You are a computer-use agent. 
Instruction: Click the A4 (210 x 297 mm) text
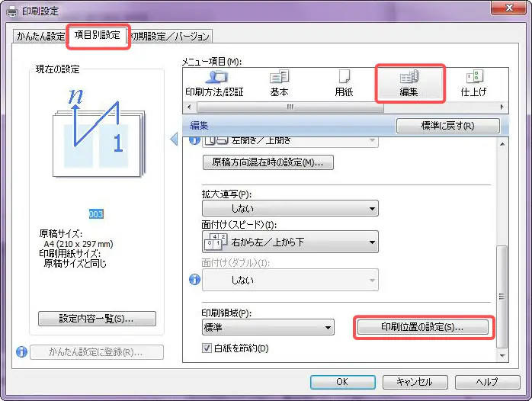79,244
